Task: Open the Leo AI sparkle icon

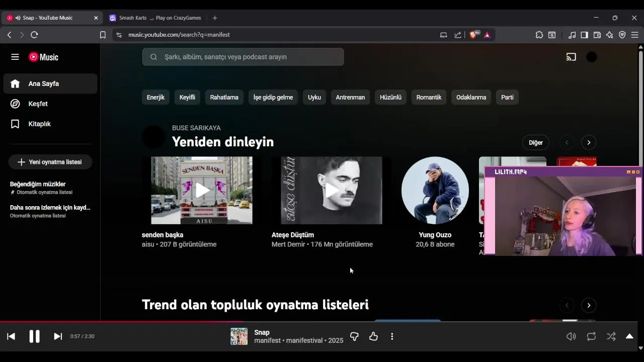Action: pos(610,35)
